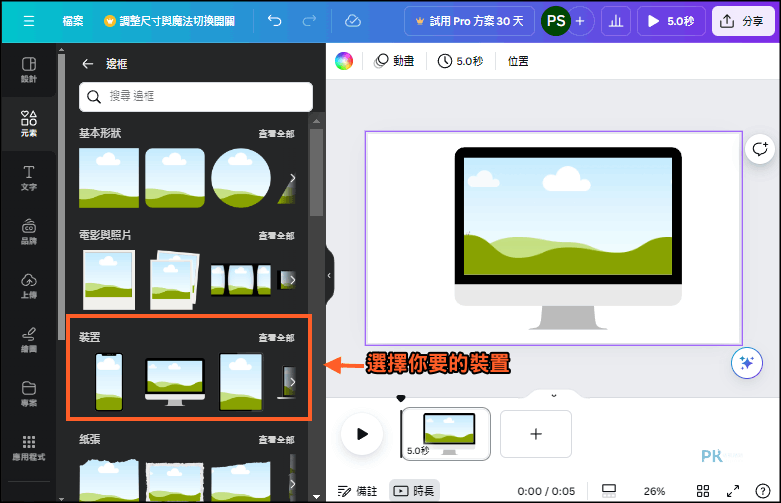Open the 上傳 uploads sidebar tab
Viewport: 781px width, 503px height.
point(29,285)
